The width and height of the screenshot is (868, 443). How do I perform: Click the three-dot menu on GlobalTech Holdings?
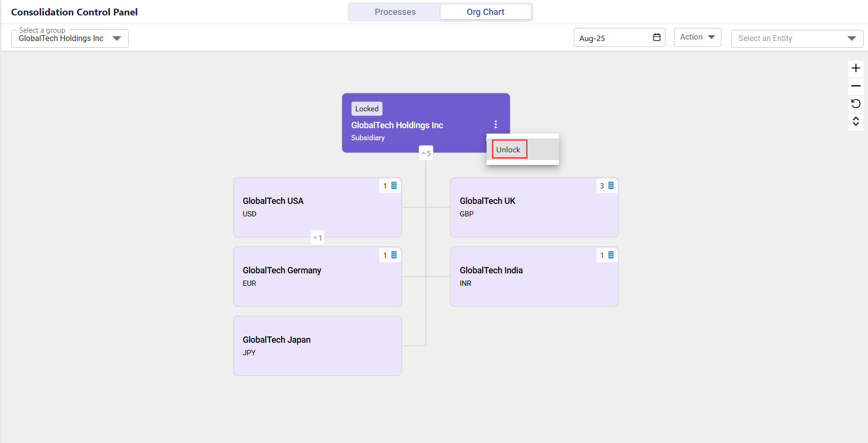click(495, 124)
